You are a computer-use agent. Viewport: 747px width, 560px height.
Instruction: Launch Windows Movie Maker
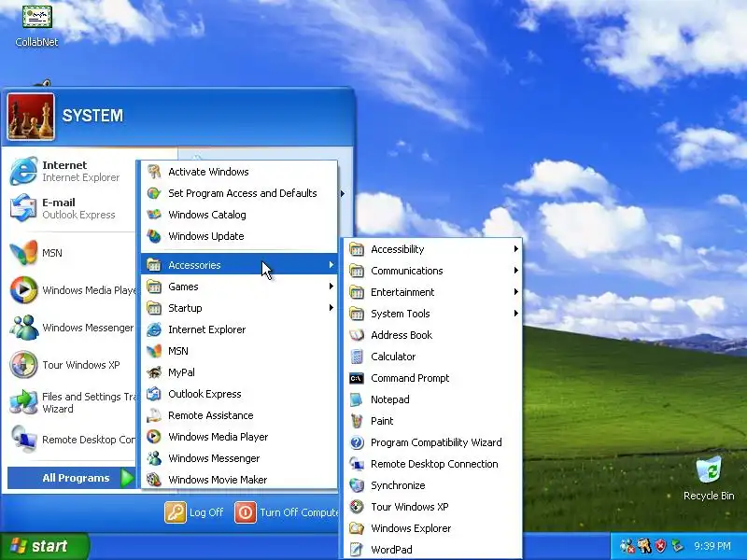point(239,480)
